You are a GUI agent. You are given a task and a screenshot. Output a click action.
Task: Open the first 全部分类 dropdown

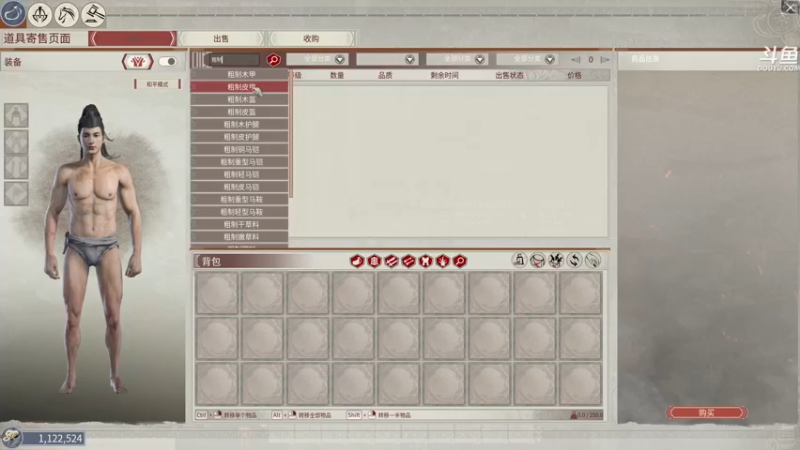317,59
